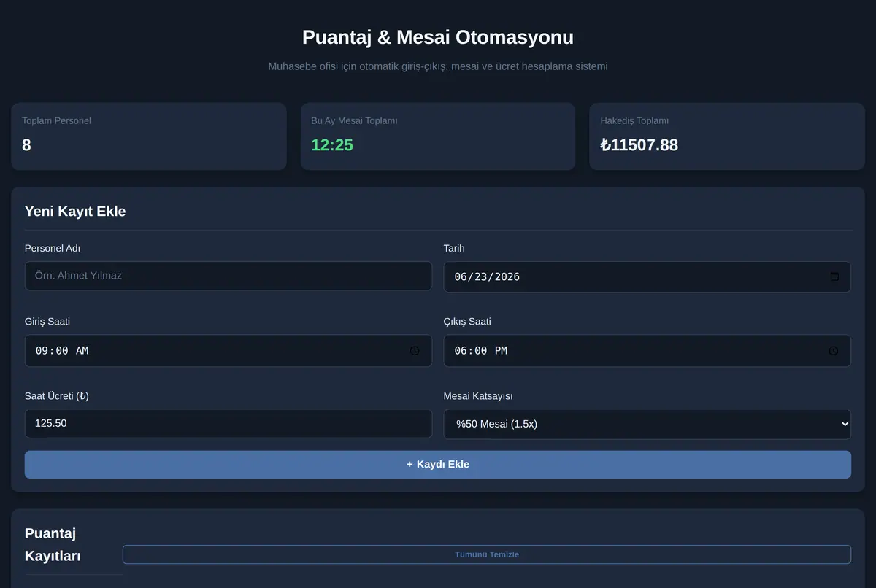Click the Toplam Personel label
The image size is (876, 588).
(x=56, y=121)
